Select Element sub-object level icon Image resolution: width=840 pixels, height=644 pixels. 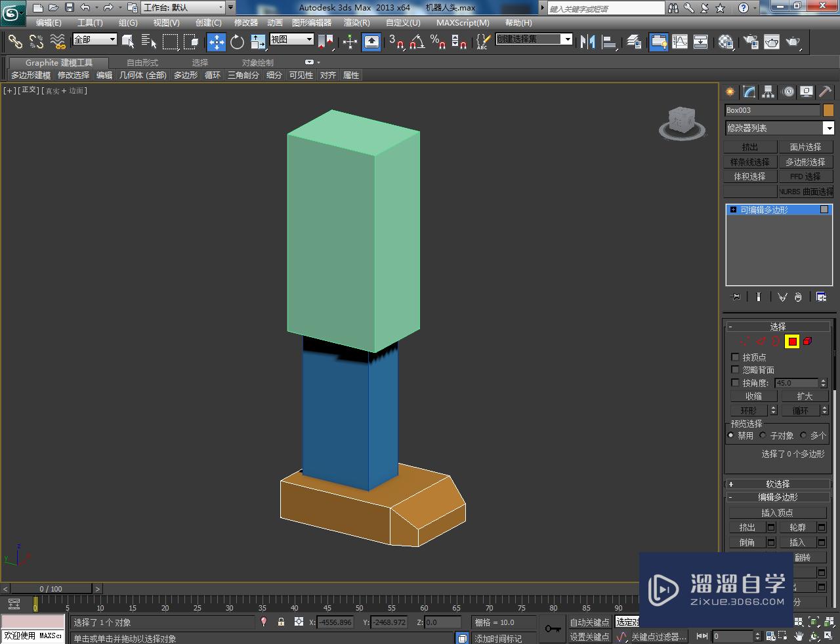click(808, 341)
